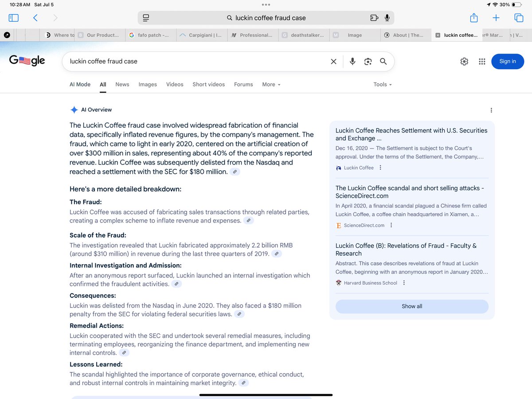Open source link icon after "quarters of 2019."
Viewport: 532px width, 399px height.
coord(277,254)
